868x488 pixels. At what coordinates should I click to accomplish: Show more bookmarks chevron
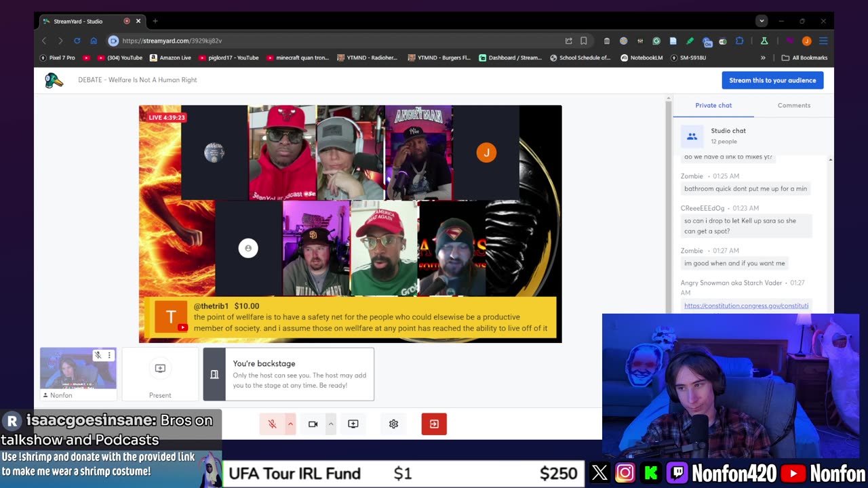(x=764, y=58)
